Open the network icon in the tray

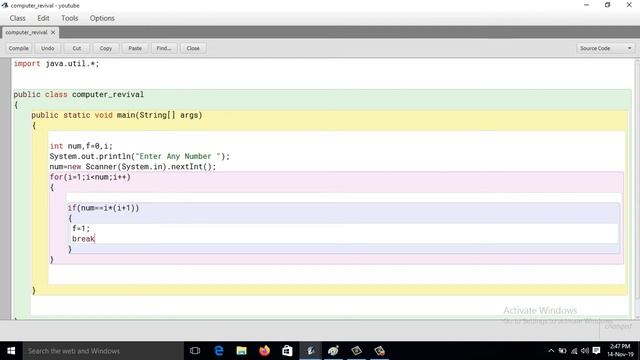pyautogui.click(x=574, y=351)
